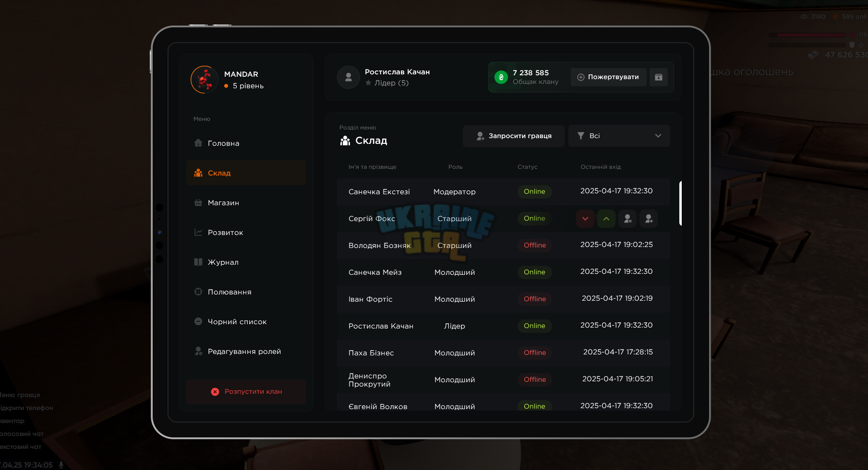868x470 pixels.
Task: Click the add-user icon for Сергій Фокс
Action: 649,219
